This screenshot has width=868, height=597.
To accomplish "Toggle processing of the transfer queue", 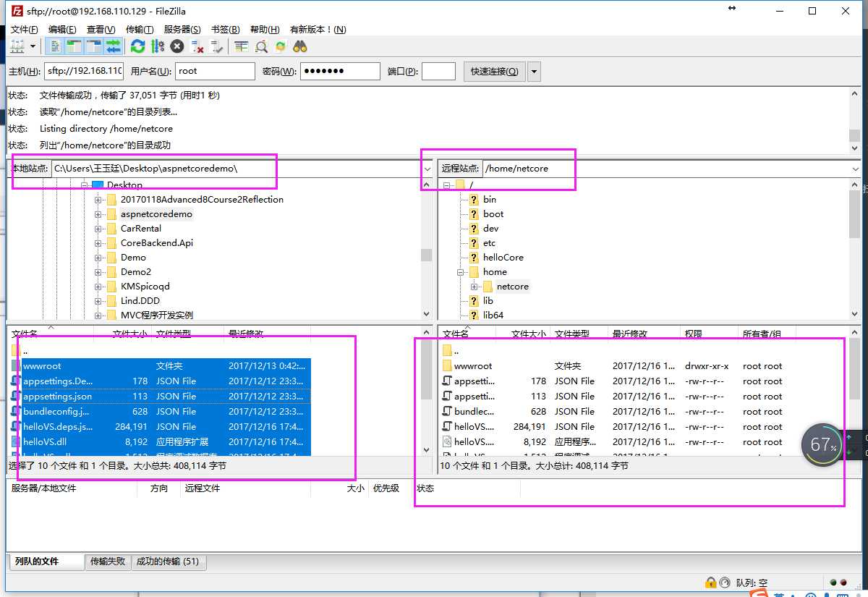I will pos(158,46).
